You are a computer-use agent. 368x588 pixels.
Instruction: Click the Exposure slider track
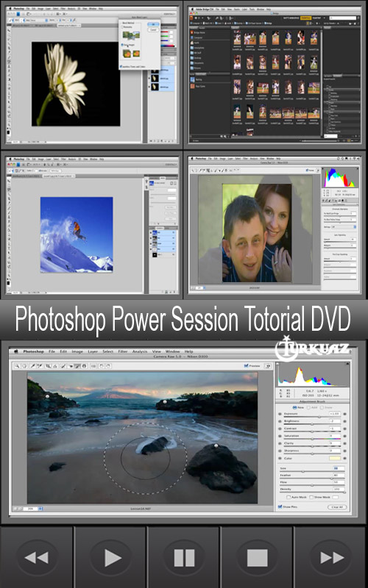[x=312, y=417]
